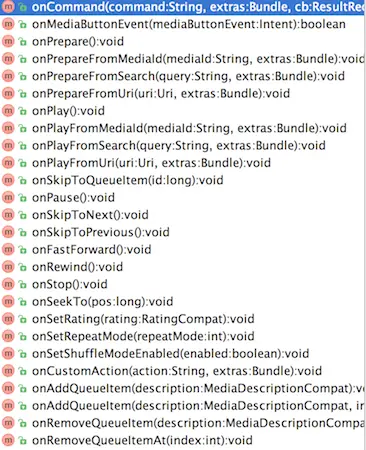Choose onRemoveQueueItemAt(index:int) method

182,440
